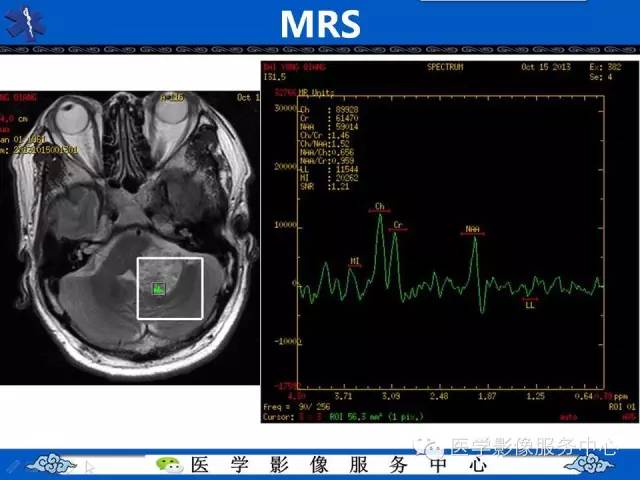The image size is (640, 480).
Task: Click the Ch : 89928 value row
Action: pos(329,110)
